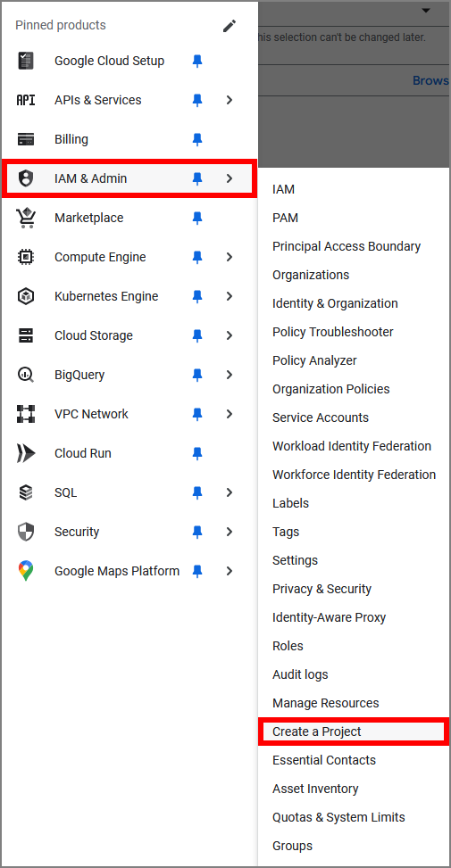Open Quotas & System Limits
Image resolution: width=451 pixels, height=868 pixels.
(338, 817)
